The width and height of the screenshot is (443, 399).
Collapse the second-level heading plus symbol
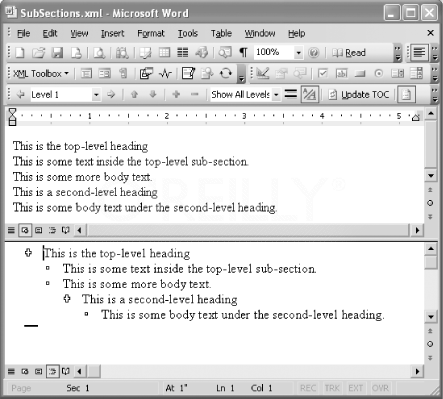67,299
